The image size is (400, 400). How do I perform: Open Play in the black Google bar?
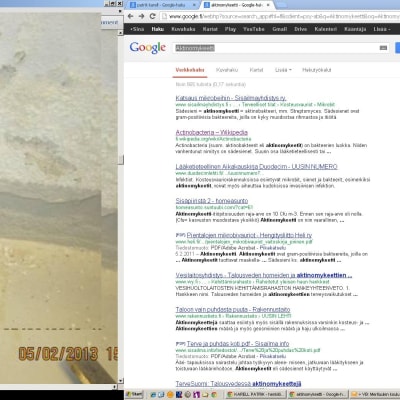click(230, 29)
